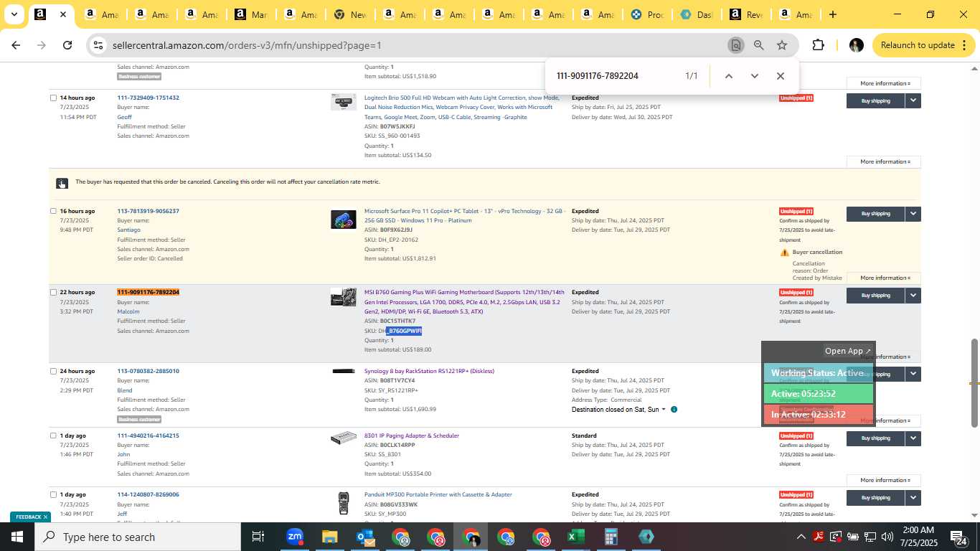Viewport: 980px width, 551px height.
Task: Close the active Amazon browser tab
Action: pyautogui.click(x=63, y=14)
